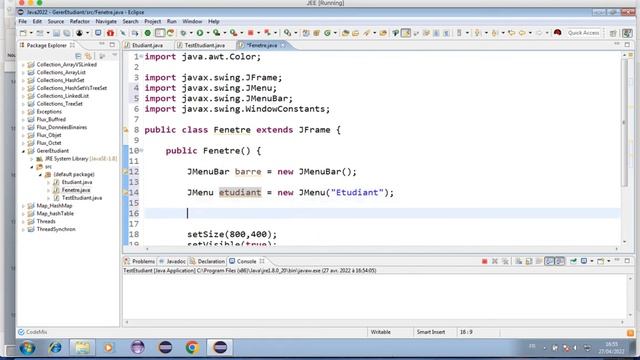640x360 pixels.
Task: Click the Save toolbar icon
Action: tap(56, 33)
